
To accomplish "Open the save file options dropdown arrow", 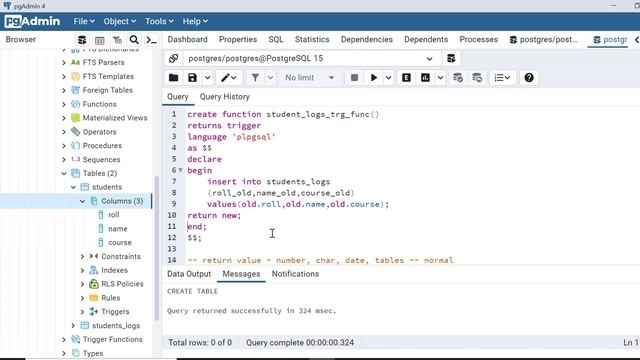I will [x=207, y=78].
